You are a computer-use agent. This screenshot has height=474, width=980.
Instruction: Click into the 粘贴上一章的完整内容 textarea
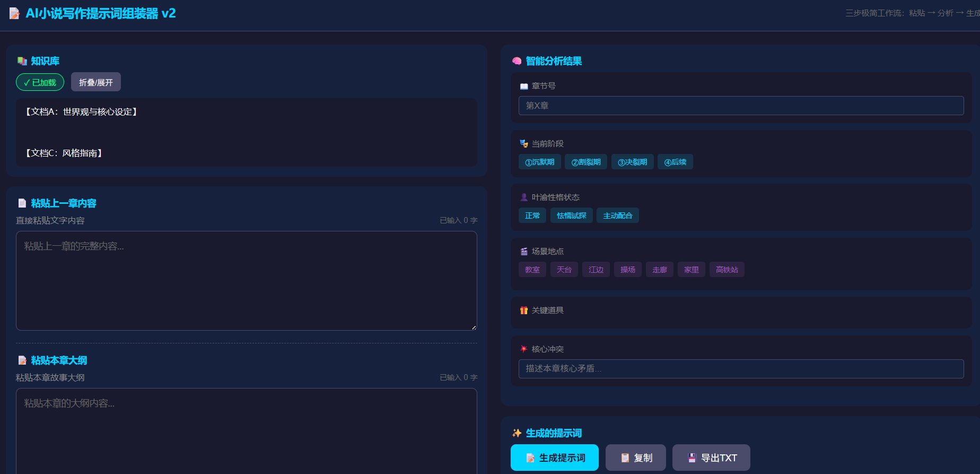tap(246, 281)
